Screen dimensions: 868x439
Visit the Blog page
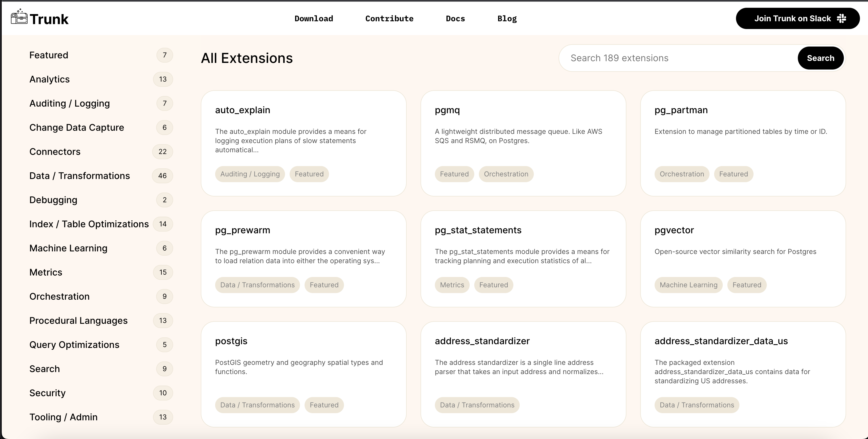[x=507, y=18]
